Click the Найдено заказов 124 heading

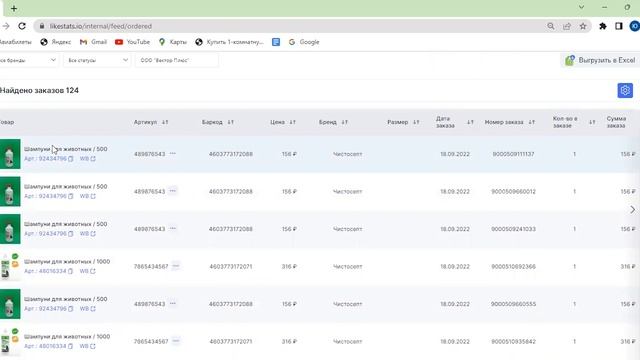[39, 90]
